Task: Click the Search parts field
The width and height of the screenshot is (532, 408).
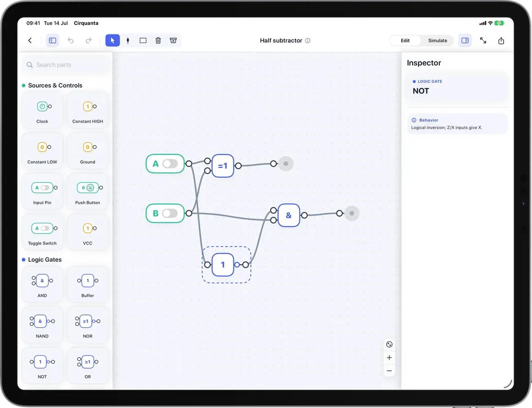Action: pyautogui.click(x=67, y=65)
